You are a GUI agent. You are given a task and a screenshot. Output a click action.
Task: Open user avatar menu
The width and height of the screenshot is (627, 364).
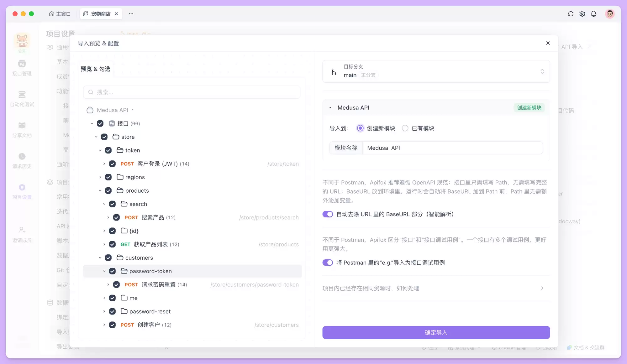(610, 14)
